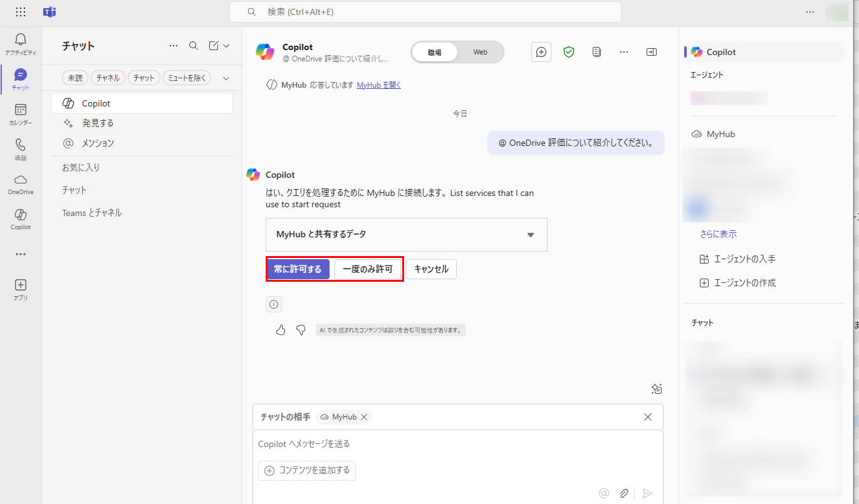859x504 pixels.
Task: Open settings ellipsis in top bar
Action: [x=810, y=12]
